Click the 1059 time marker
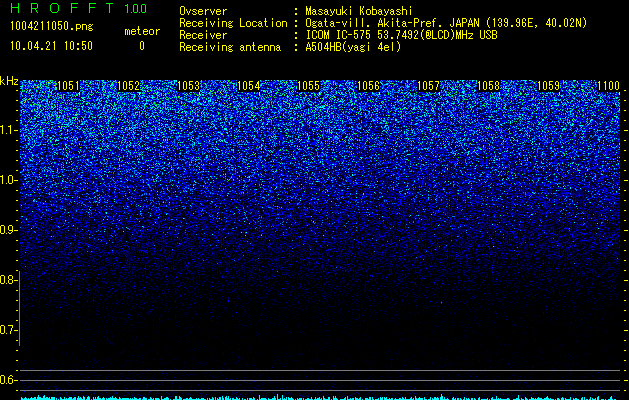629x400 pixels. pyautogui.click(x=548, y=86)
